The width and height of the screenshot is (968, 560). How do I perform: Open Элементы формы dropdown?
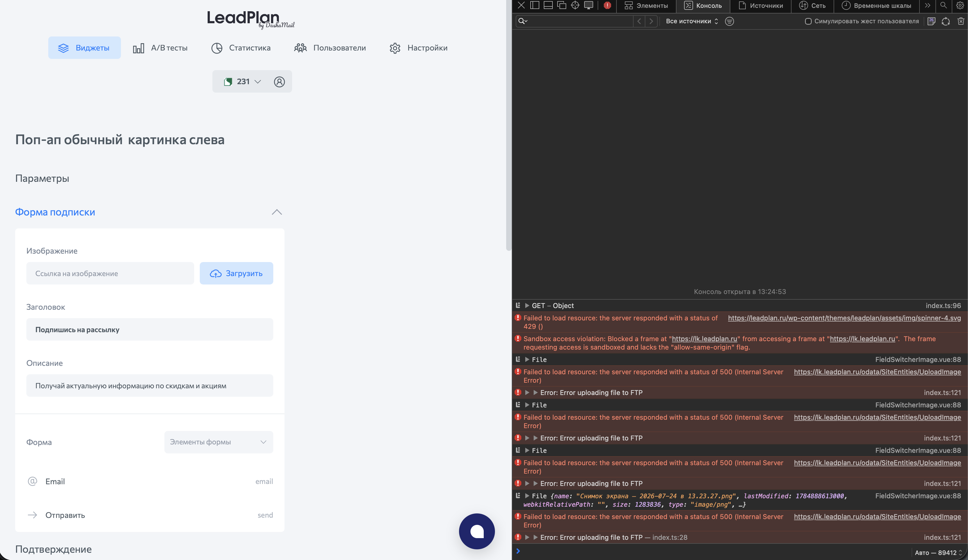tap(219, 442)
